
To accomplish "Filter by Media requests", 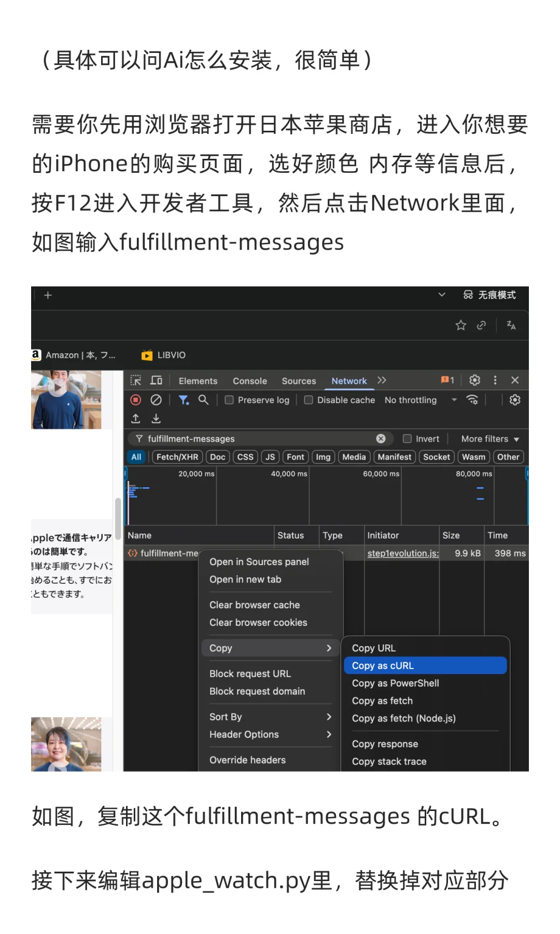I will [x=354, y=457].
